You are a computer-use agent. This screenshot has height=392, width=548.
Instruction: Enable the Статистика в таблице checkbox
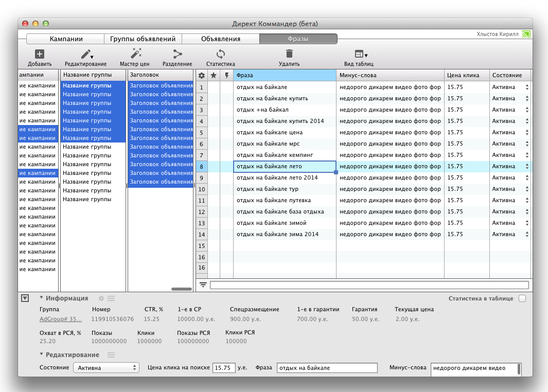click(x=522, y=298)
